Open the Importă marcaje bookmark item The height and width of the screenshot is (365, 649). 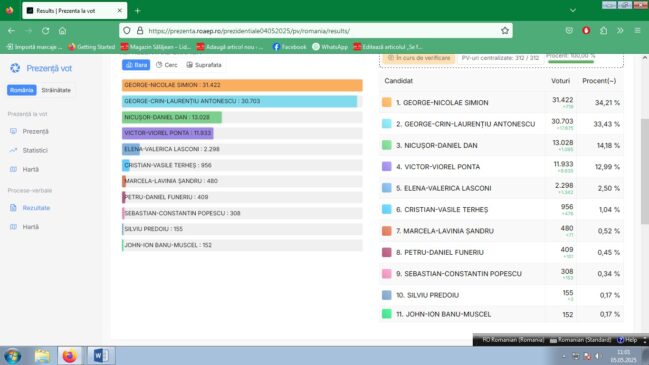click(34, 47)
